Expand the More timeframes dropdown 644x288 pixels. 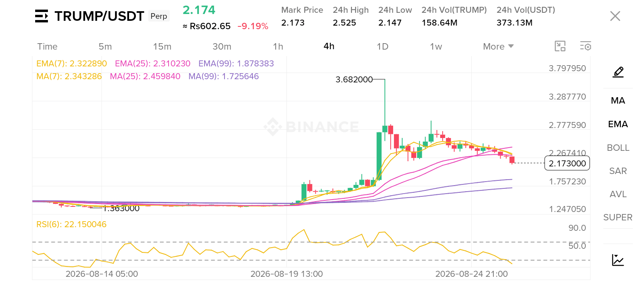tap(498, 46)
